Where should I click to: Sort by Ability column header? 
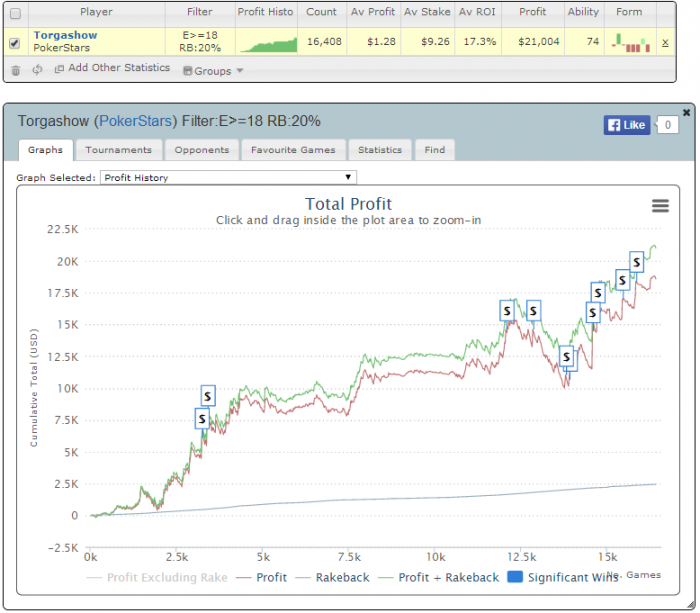tap(583, 12)
